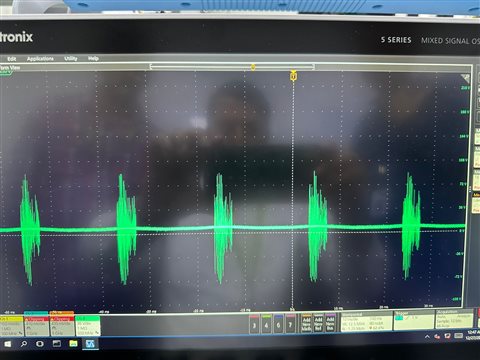Click Add New Bus button
Screen dimensions: 480x360
[x=330, y=323]
